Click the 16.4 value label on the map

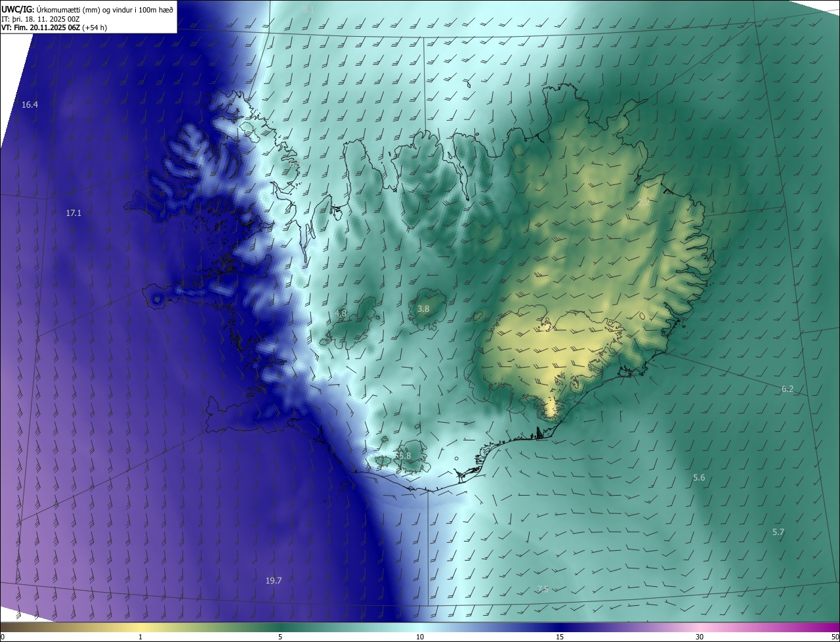point(30,105)
